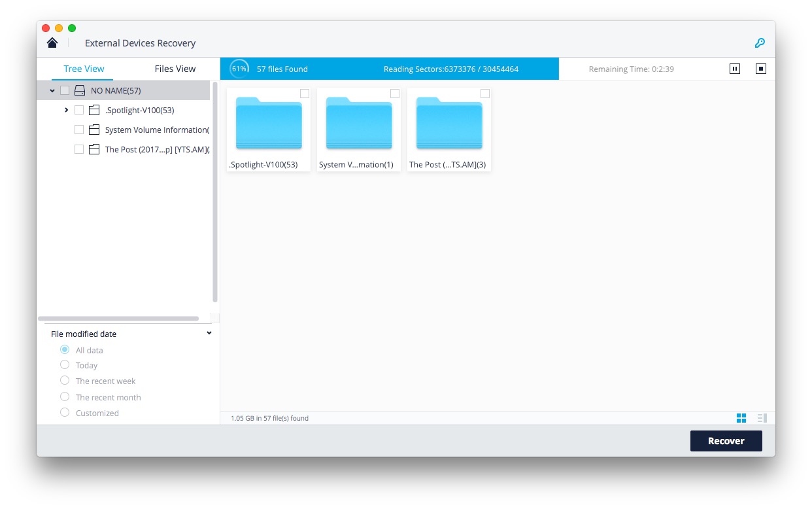Switch to the Tree View tab
This screenshot has width=812, height=509.
tap(84, 69)
